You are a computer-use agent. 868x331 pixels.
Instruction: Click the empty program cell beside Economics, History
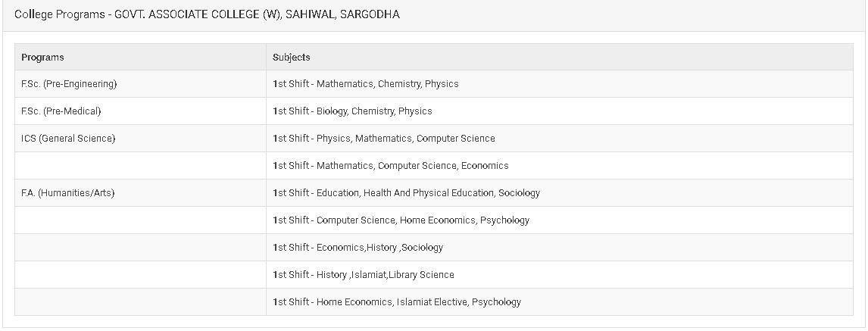tap(140, 248)
